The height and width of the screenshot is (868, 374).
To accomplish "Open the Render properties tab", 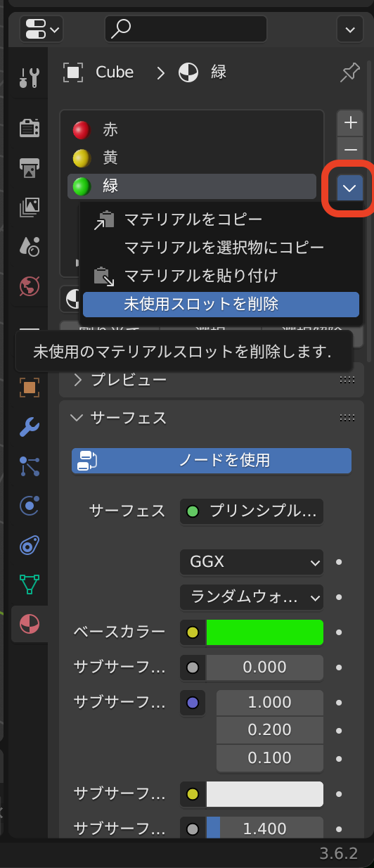I will [x=30, y=127].
